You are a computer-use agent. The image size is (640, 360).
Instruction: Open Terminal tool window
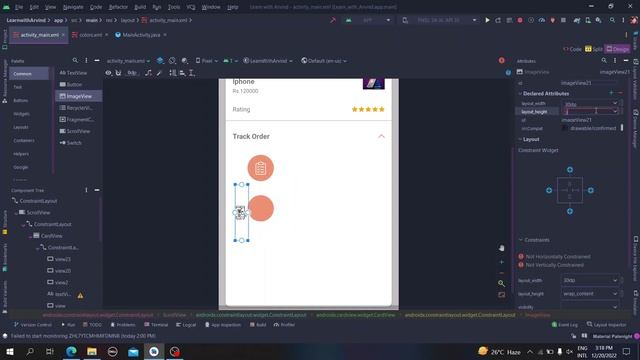tap(156, 325)
